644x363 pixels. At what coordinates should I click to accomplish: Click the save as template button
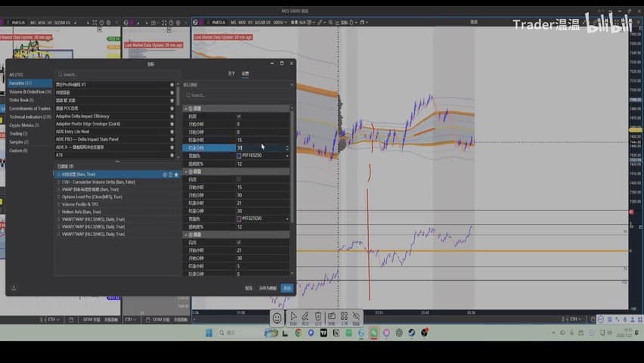click(x=268, y=288)
